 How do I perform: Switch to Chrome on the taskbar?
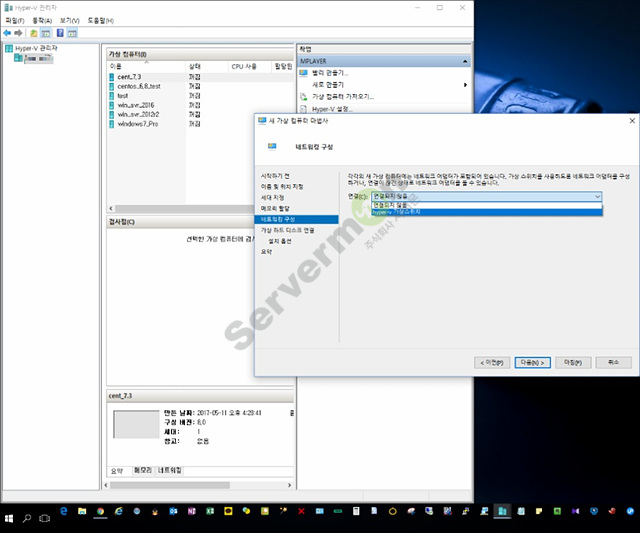tap(100, 511)
